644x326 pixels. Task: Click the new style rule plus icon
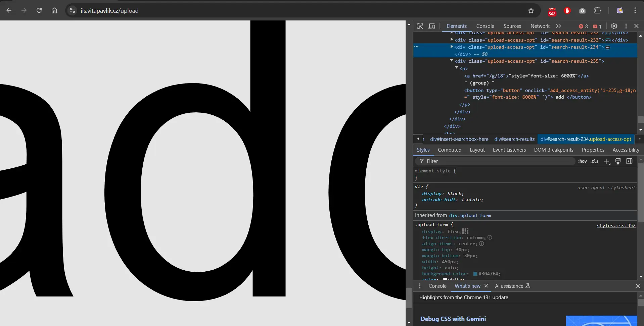click(x=606, y=161)
